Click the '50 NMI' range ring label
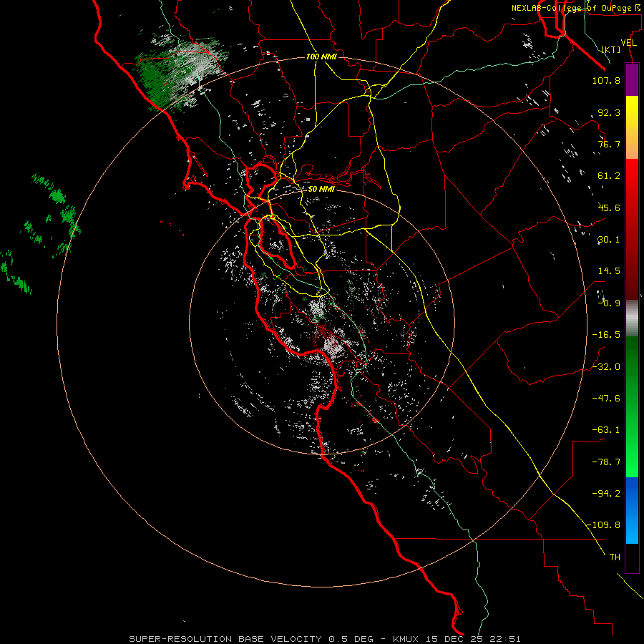The image size is (644, 644). tap(321, 189)
